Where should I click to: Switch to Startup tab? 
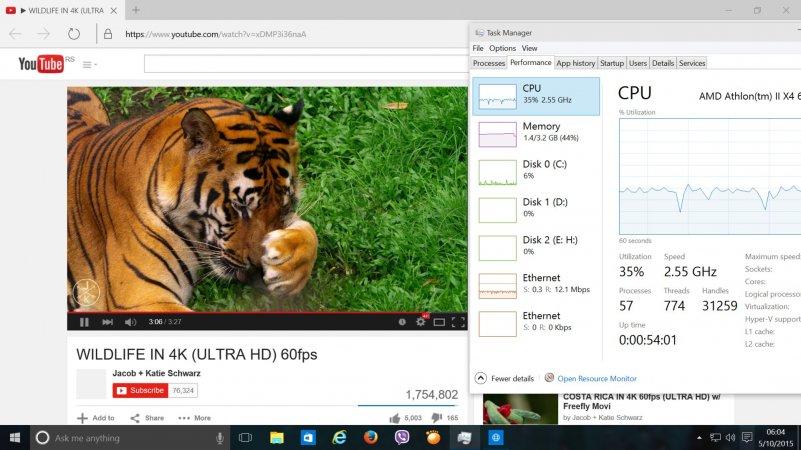(611, 63)
